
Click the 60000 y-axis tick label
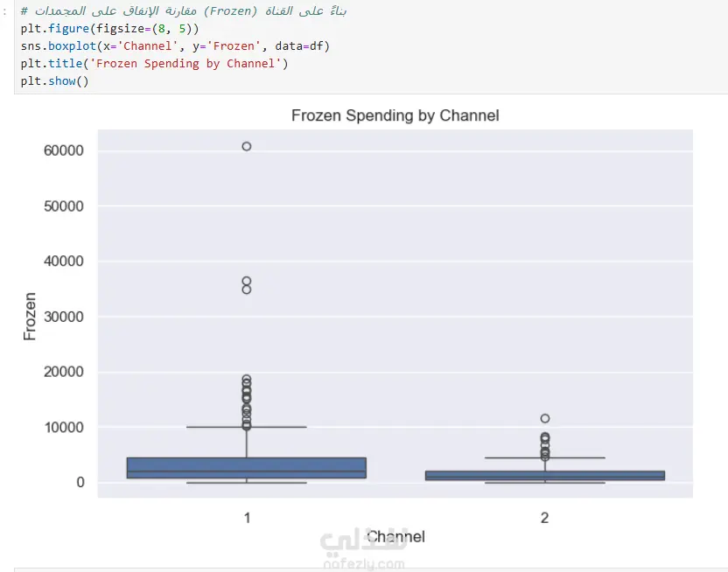pyautogui.click(x=63, y=150)
